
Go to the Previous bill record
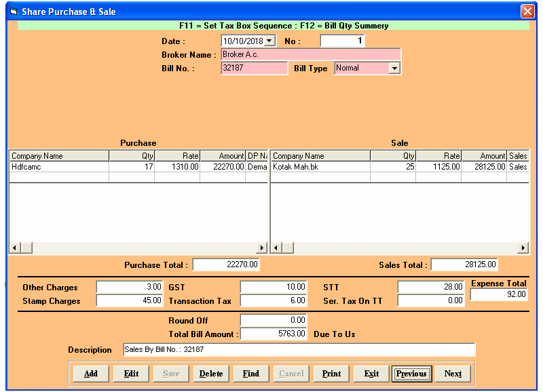click(x=411, y=374)
